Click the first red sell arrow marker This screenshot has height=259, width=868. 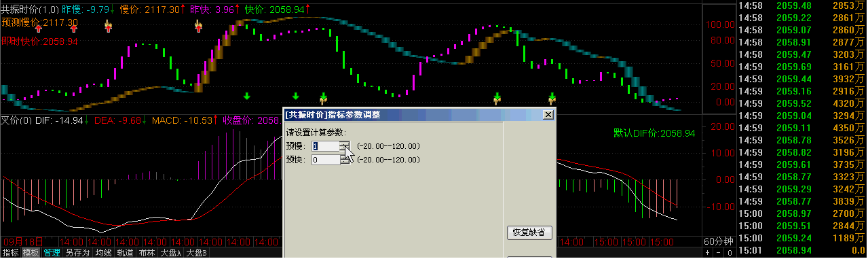pos(39,28)
